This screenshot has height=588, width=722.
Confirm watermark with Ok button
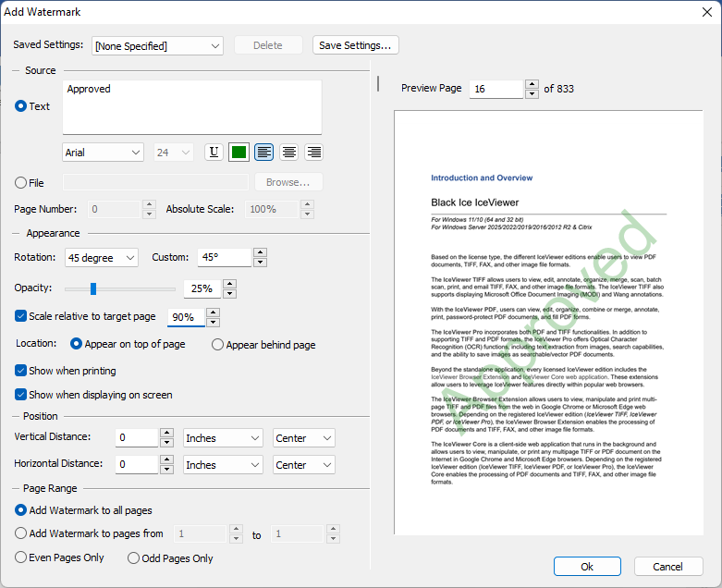[587, 567]
